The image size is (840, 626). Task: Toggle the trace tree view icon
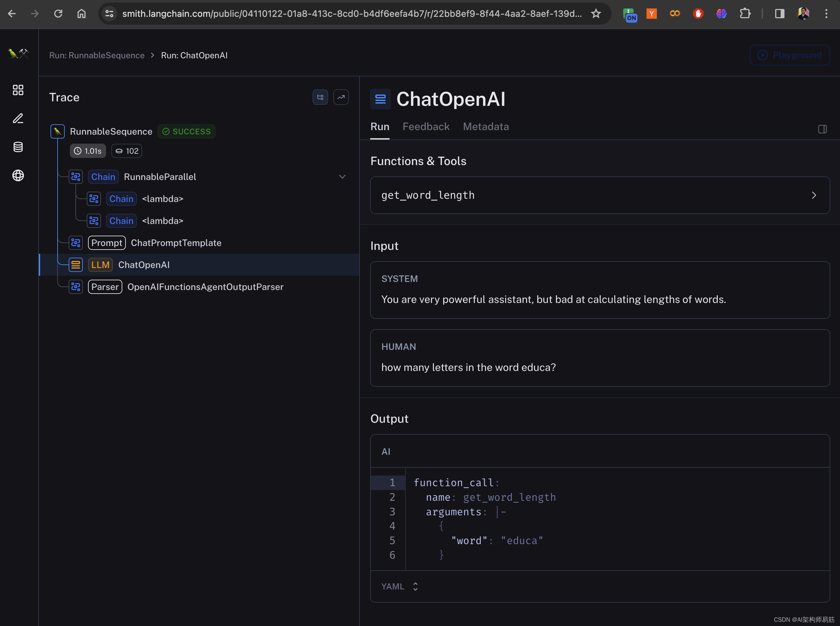320,97
